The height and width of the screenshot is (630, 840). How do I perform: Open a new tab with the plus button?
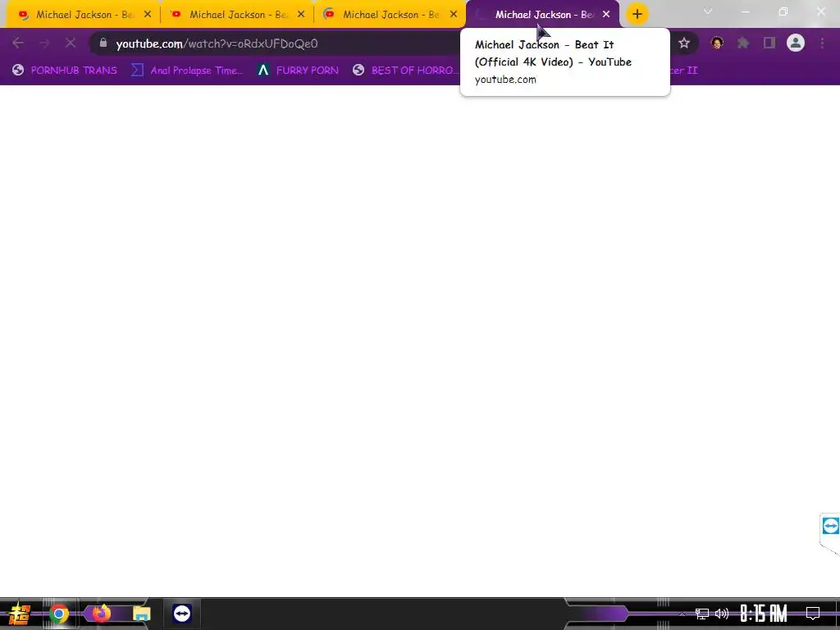(x=637, y=15)
